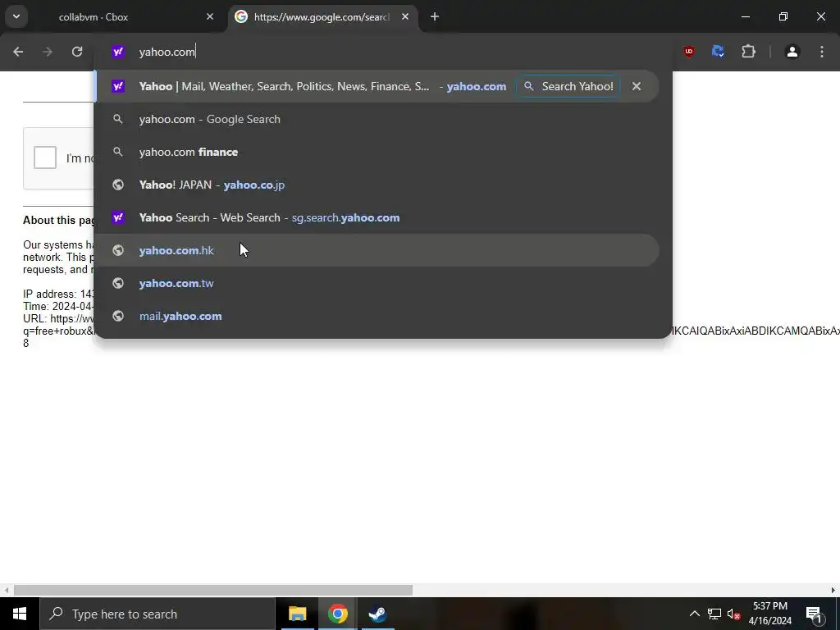Screen dimensions: 840x630
Task: Click the globe icon next to Yahoo! JAPAN
Action: [x=118, y=185]
